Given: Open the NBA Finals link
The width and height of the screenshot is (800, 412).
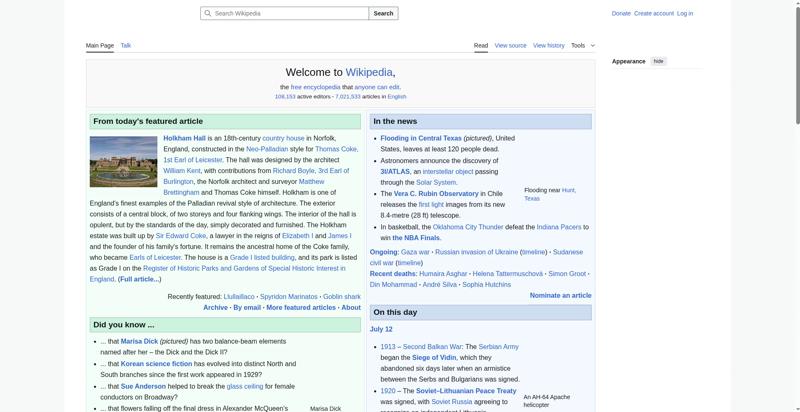Looking at the screenshot, I should pyautogui.click(x=416, y=238).
